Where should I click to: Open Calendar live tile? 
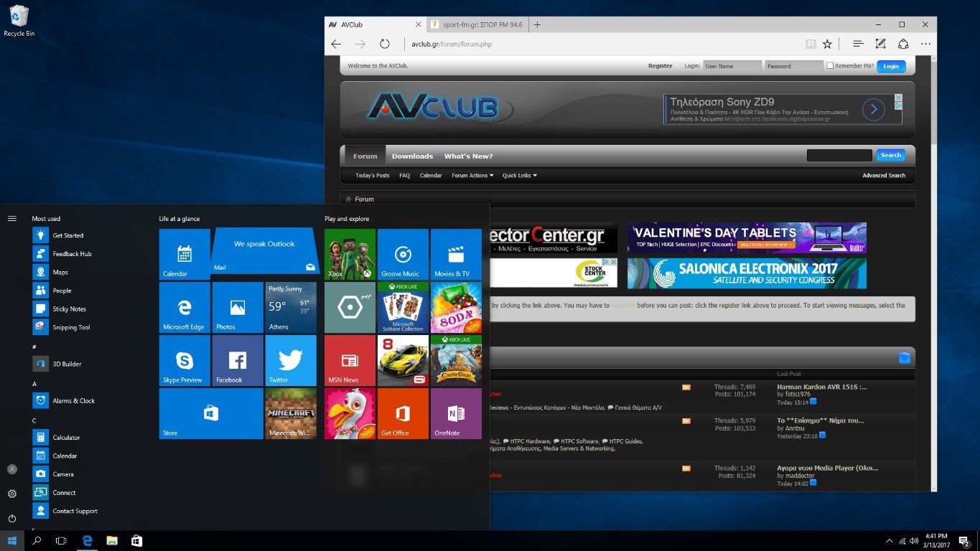pos(185,254)
